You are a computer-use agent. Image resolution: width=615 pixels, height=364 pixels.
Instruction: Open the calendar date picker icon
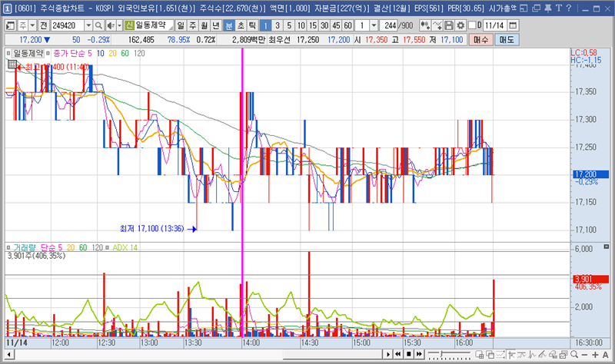513,25
